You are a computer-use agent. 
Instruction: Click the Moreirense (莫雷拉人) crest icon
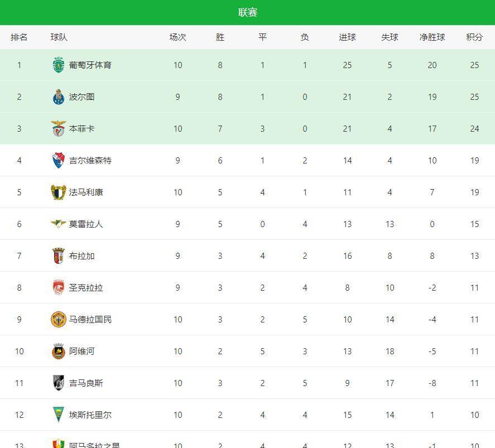59,224
